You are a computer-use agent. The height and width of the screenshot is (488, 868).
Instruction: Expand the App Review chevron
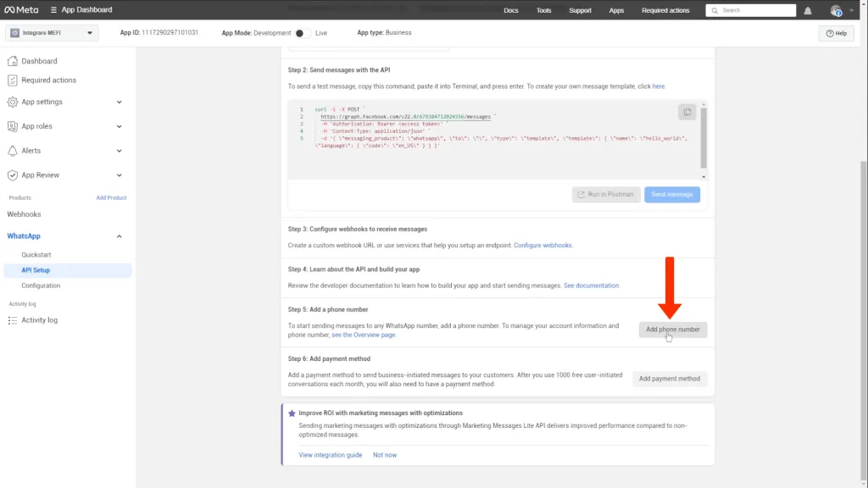click(119, 175)
